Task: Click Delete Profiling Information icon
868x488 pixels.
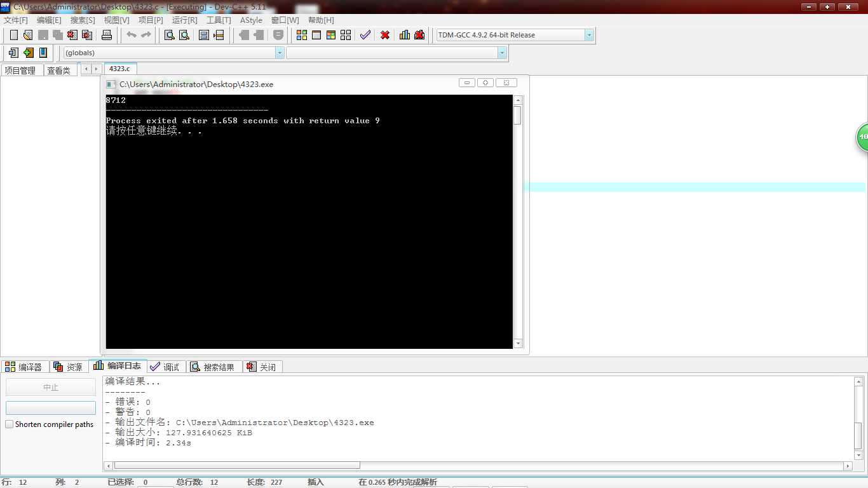Action: 419,35
